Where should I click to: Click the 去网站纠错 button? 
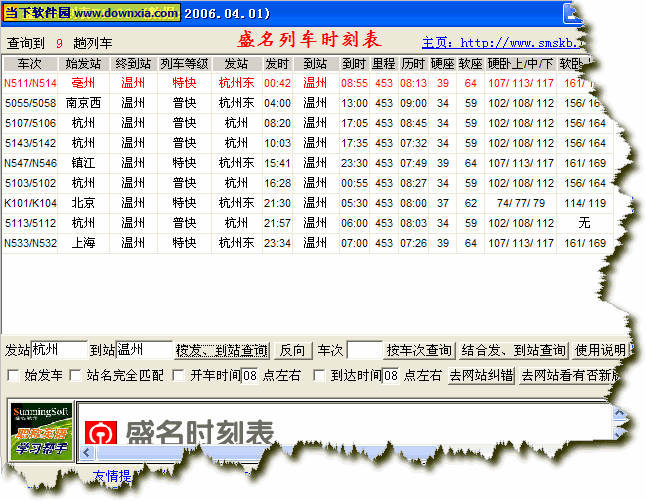(481, 375)
